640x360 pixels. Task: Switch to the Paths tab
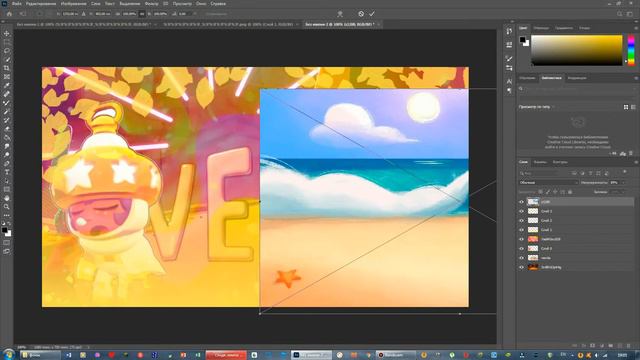(560, 162)
